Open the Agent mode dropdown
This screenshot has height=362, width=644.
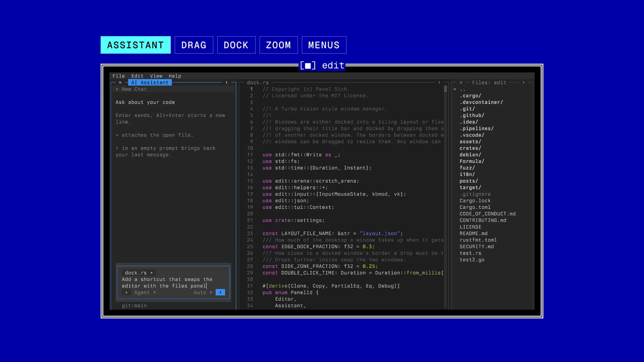click(x=145, y=293)
